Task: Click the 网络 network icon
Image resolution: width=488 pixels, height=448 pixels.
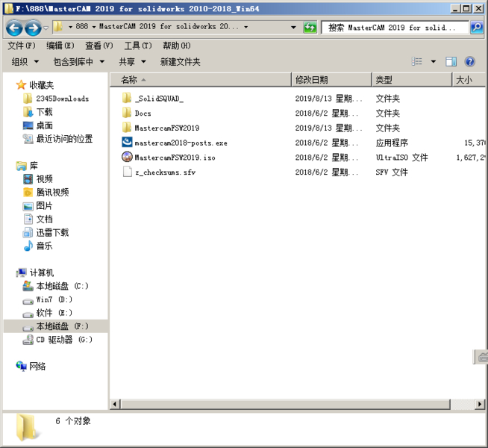Action: click(x=21, y=366)
